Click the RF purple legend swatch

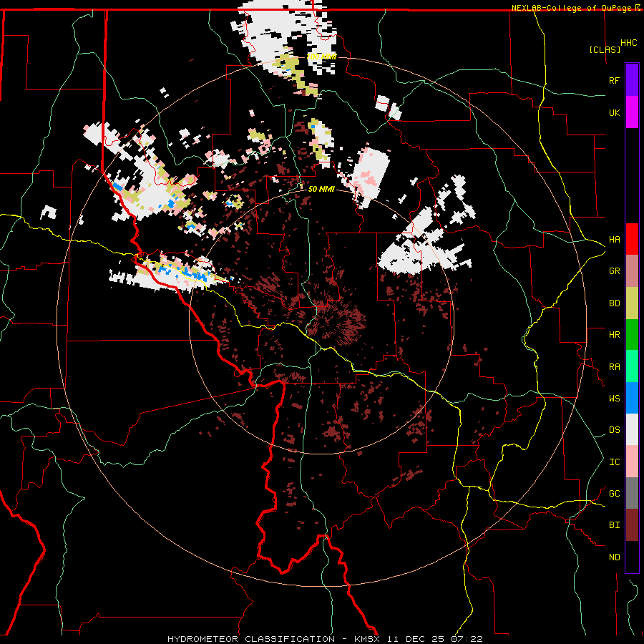632,80
